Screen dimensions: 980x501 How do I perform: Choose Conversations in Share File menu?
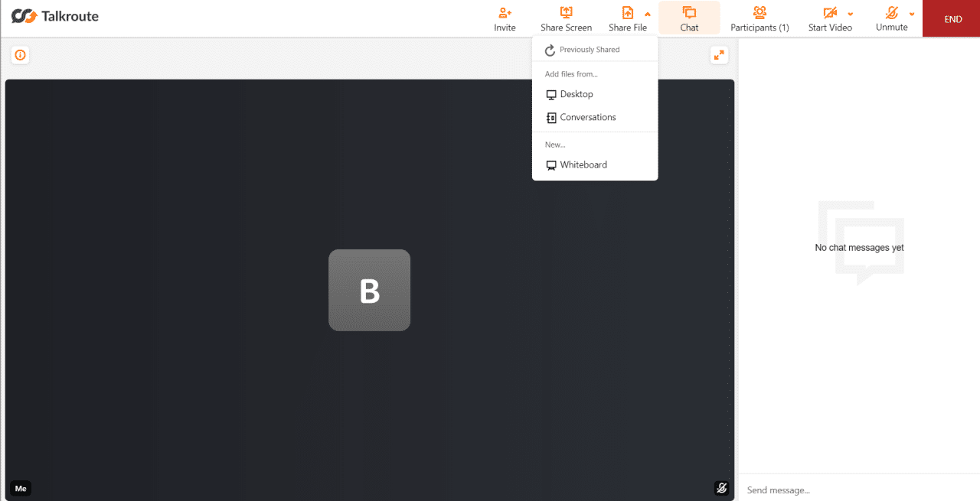pyautogui.click(x=587, y=117)
